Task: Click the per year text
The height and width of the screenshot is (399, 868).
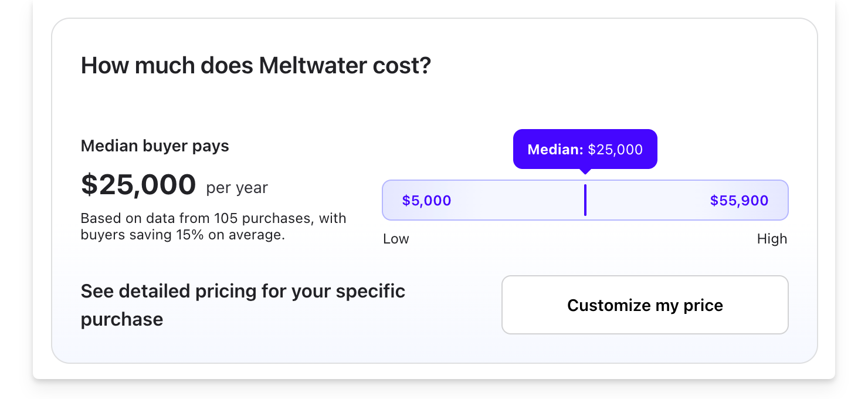Action: [x=236, y=188]
